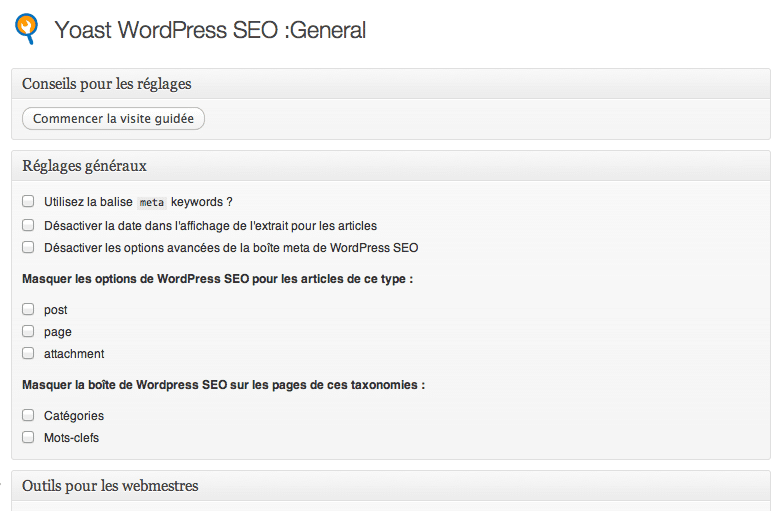Click the 'Masquer la boîte de Wordpress SEO' heading
Screen dimensions: 779x511
224,385
